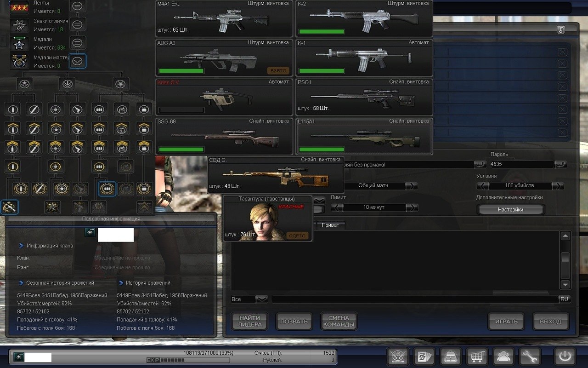Expand the Информация клана section arrow
The width and height of the screenshot is (588, 368).
click(21, 246)
